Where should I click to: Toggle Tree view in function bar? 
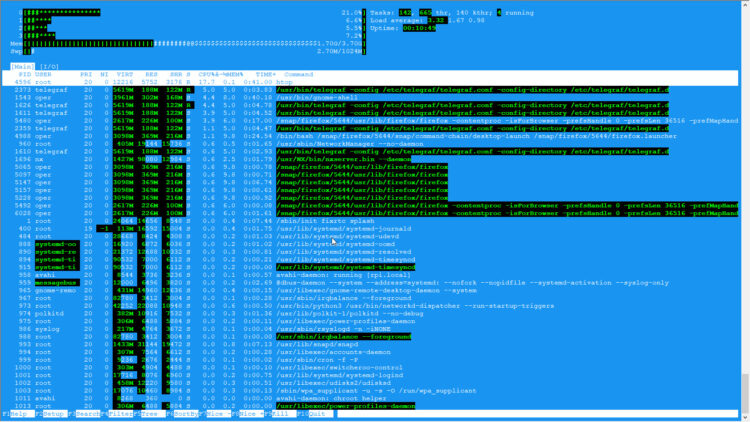tap(152, 413)
